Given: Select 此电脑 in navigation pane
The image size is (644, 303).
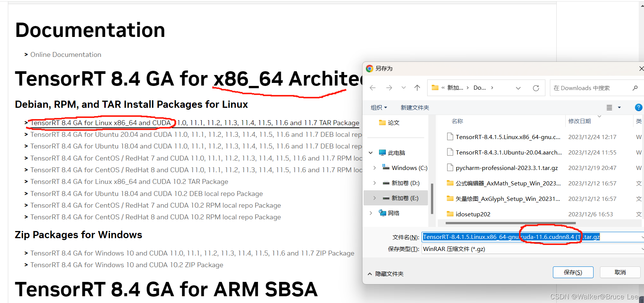Looking at the screenshot, I should coord(396,153).
